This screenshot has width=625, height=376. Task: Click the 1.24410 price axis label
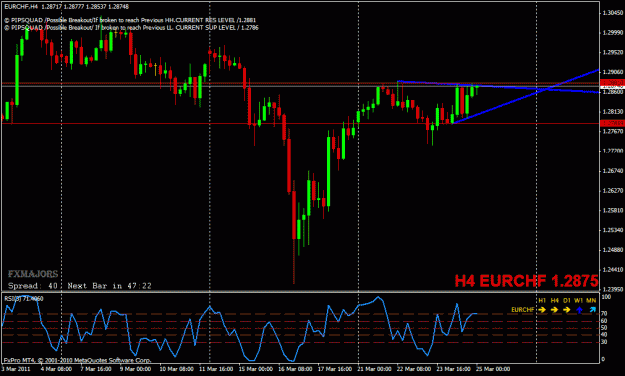click(613, 270)
